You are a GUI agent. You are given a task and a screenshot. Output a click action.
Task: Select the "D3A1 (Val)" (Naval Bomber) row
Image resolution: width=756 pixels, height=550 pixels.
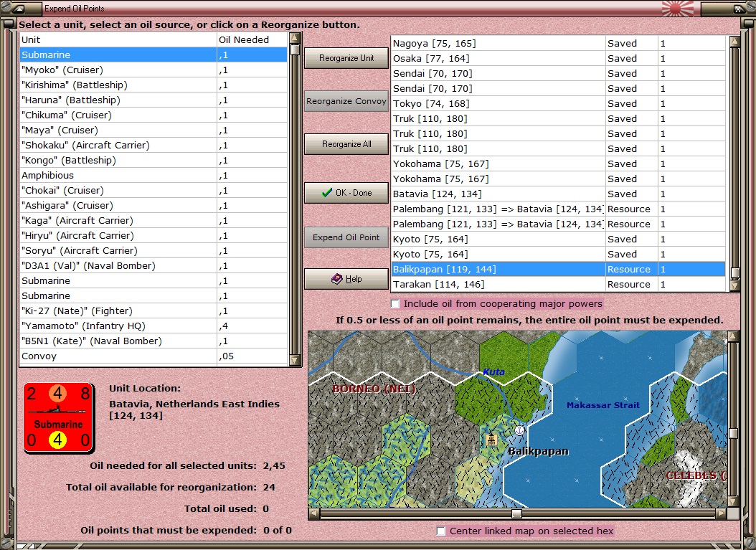153,265
